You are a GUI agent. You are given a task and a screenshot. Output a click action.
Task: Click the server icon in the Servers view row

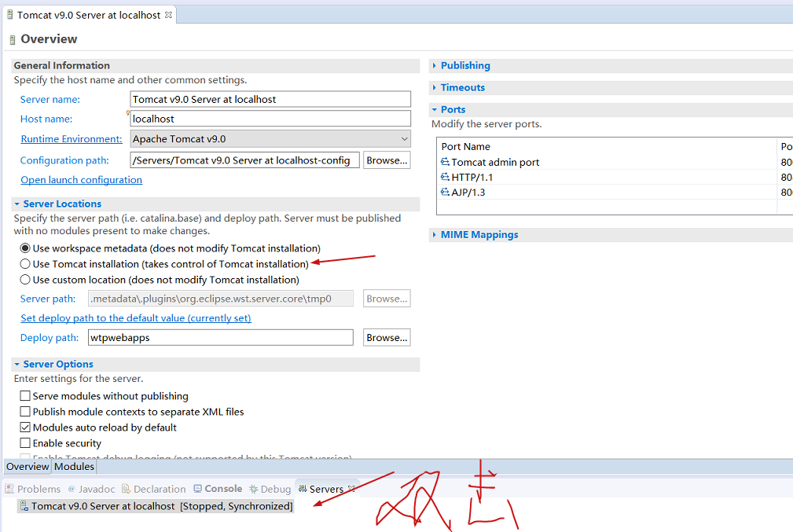24,506
